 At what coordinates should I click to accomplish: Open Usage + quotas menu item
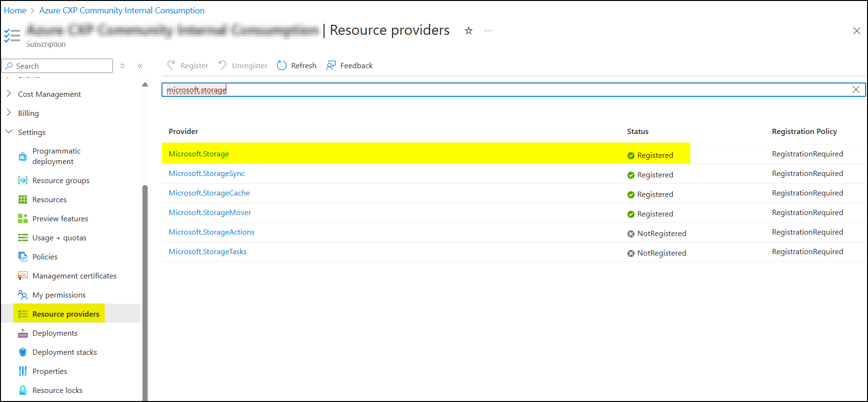(x=59, y=237)
